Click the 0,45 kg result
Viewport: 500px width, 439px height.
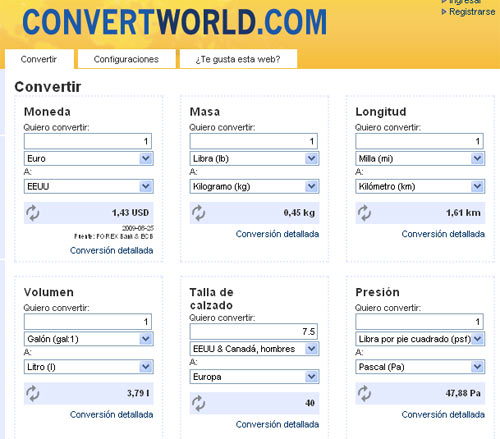[299, 213]
